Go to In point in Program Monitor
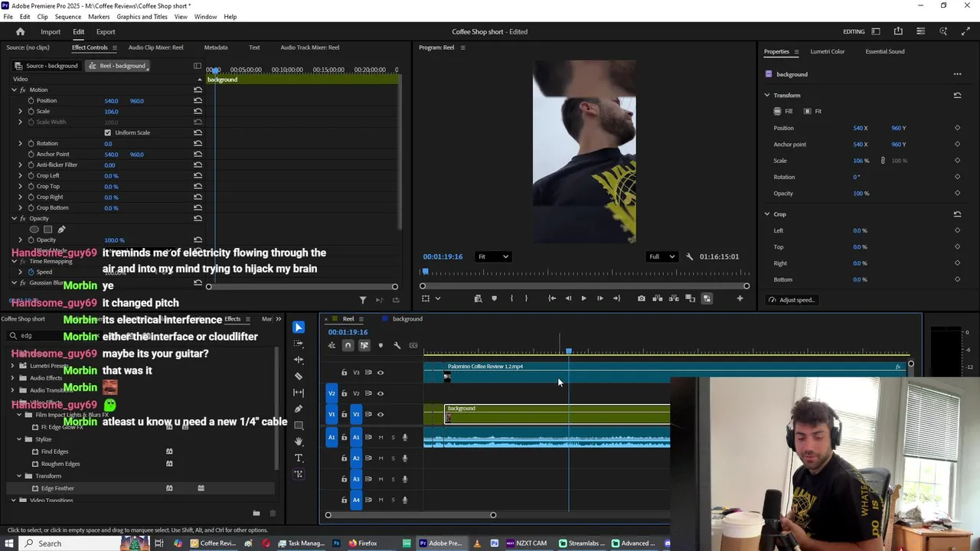Screen dimensions: 980x551 pos(552,298)
